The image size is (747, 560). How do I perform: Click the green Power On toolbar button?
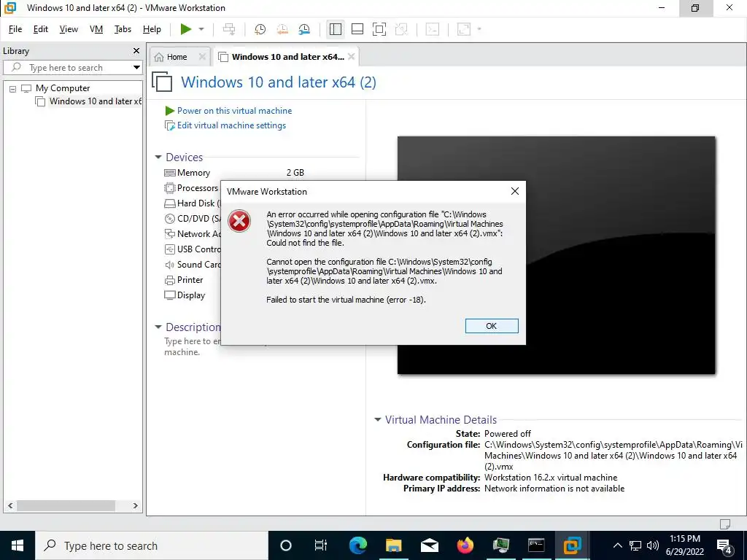click(x=186, y=29)
